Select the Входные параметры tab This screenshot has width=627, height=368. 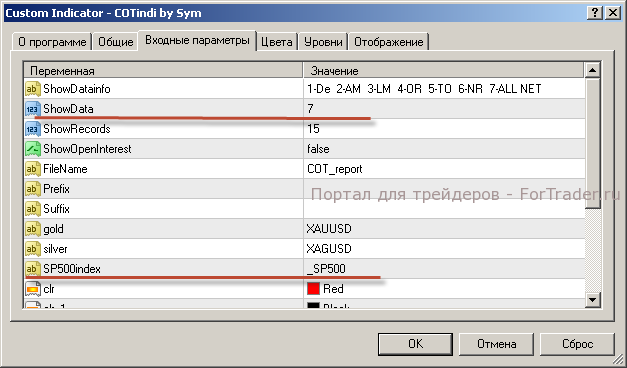pyautogui.click(x=197, y=40)
